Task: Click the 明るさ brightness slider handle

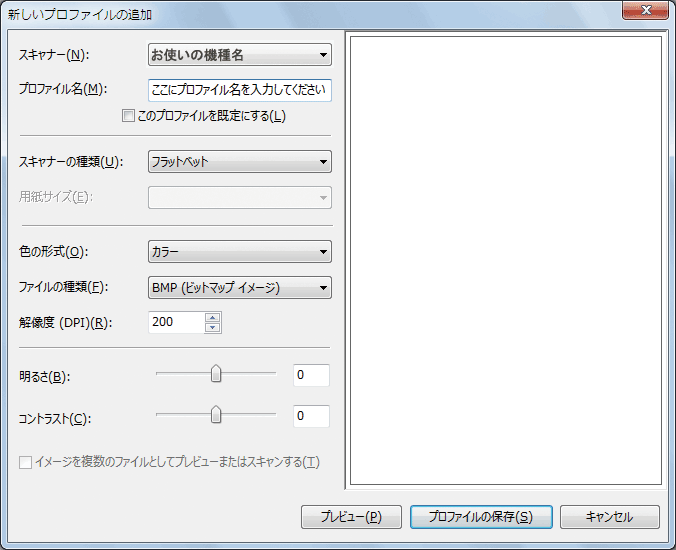Action: coord(215,374)
